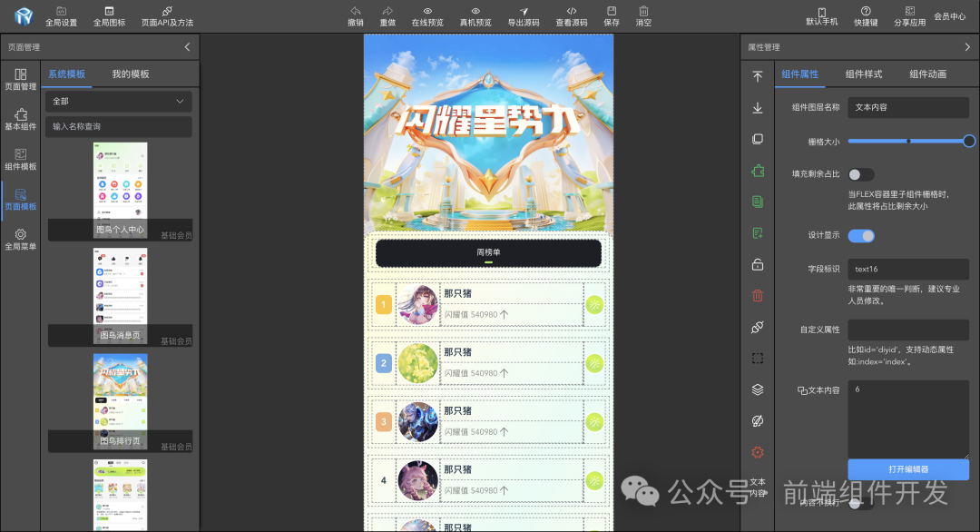Switch to 组件样式 tab
Viewport: 980px width, 532px height.
(864, 74)
